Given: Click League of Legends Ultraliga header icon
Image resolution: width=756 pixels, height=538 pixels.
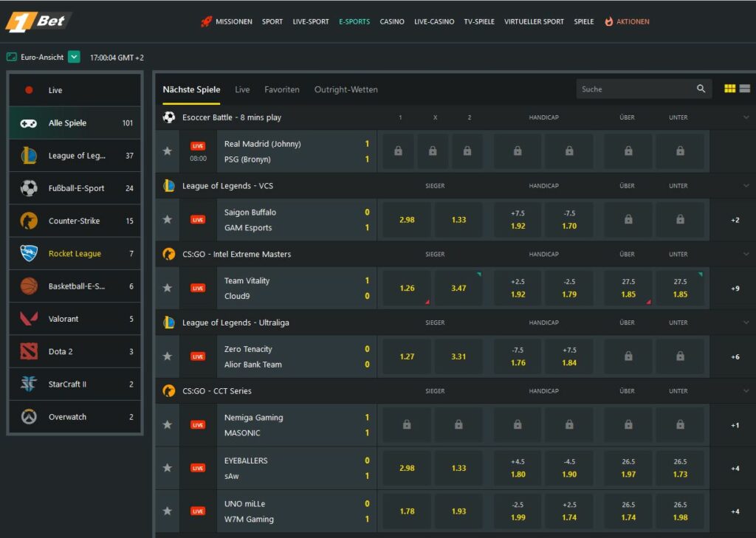Looking at the screenshot, I should coord(169,323).
